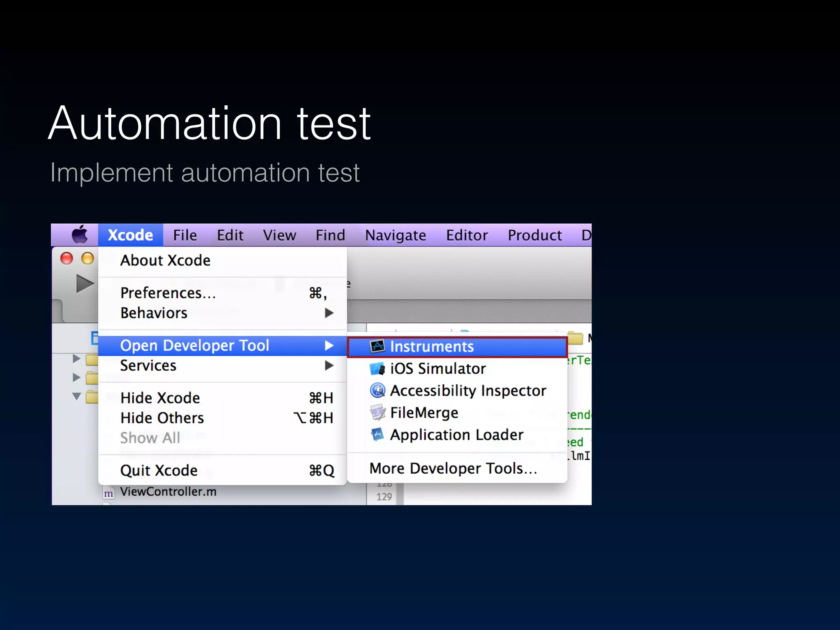Click the Accessibility Inspector icon

click(377, 390)
